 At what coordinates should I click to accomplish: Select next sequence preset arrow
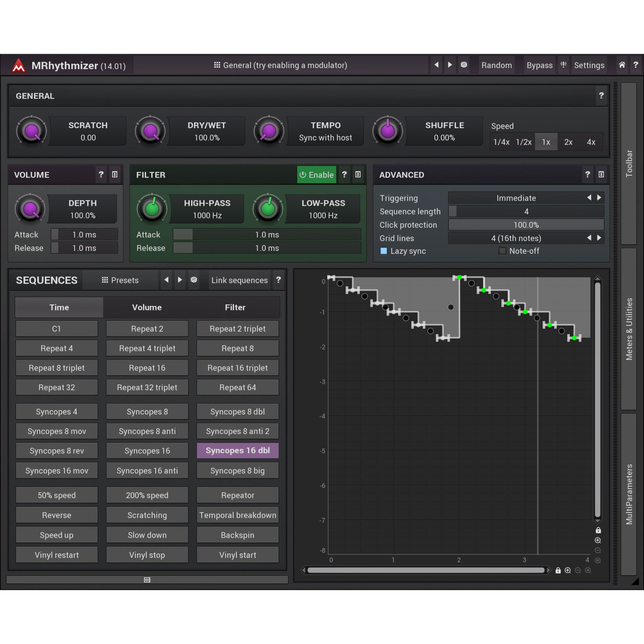click(180, 280)
